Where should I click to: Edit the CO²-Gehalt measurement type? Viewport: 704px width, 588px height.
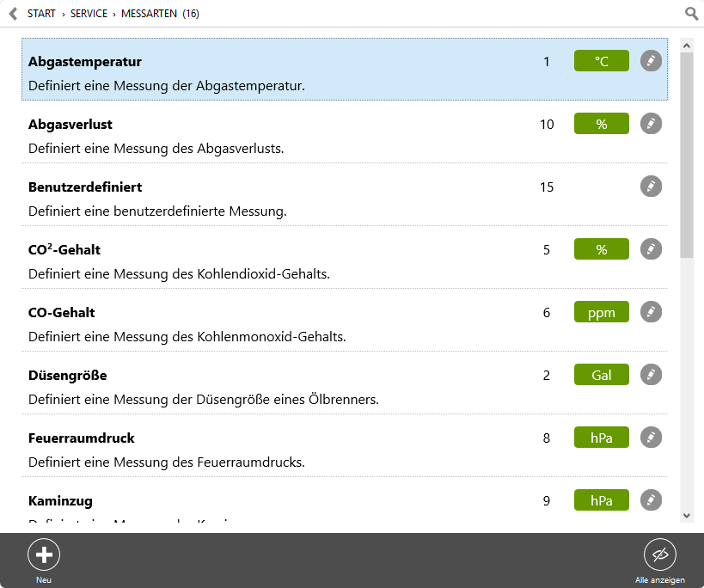(651, 249)
